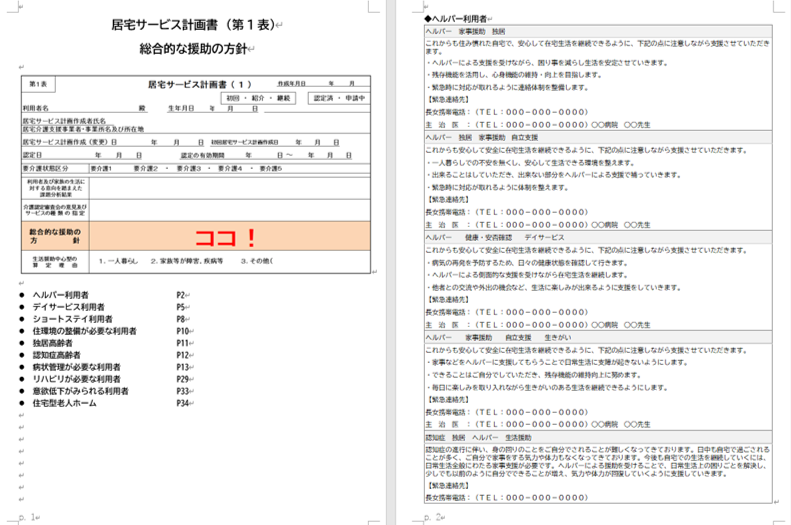The height and width of the screenshot is (525, 791).
Task: Click the '初回・紹介・継続' selection box
Action: coord(258,98)
